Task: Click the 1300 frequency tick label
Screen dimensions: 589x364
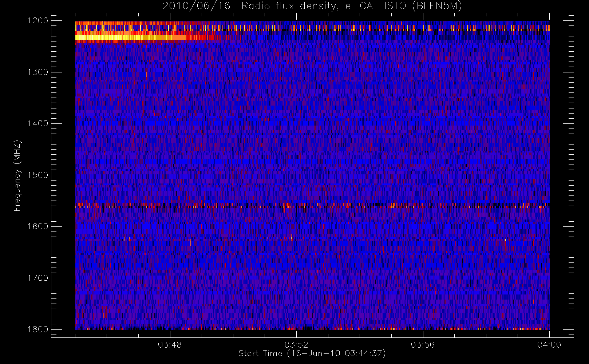Action: [38, 72]
